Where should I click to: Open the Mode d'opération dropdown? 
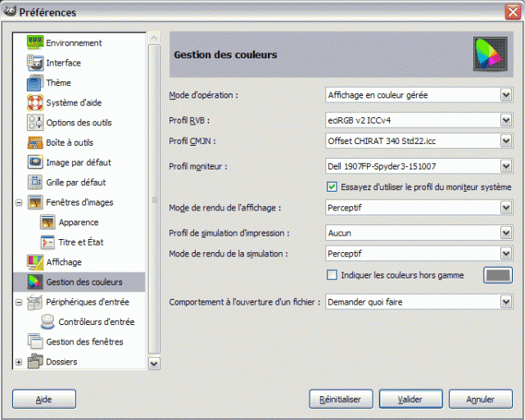[419, 95]
